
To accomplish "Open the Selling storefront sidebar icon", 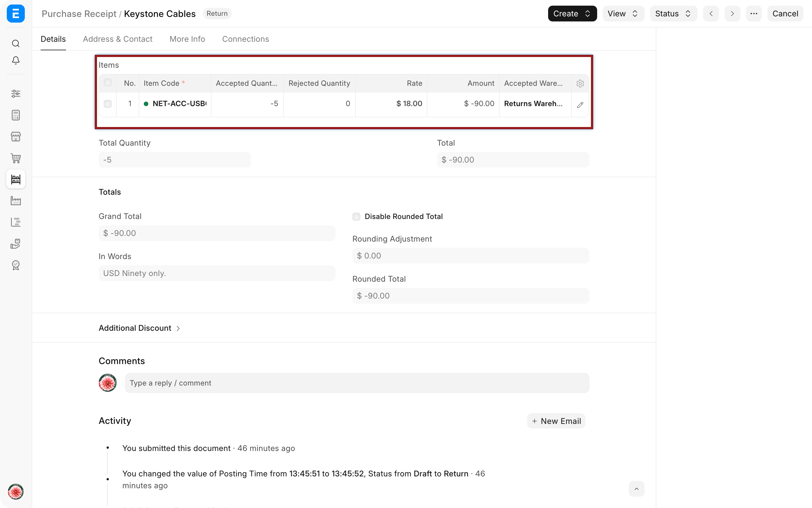I will [x=16, y=136].
